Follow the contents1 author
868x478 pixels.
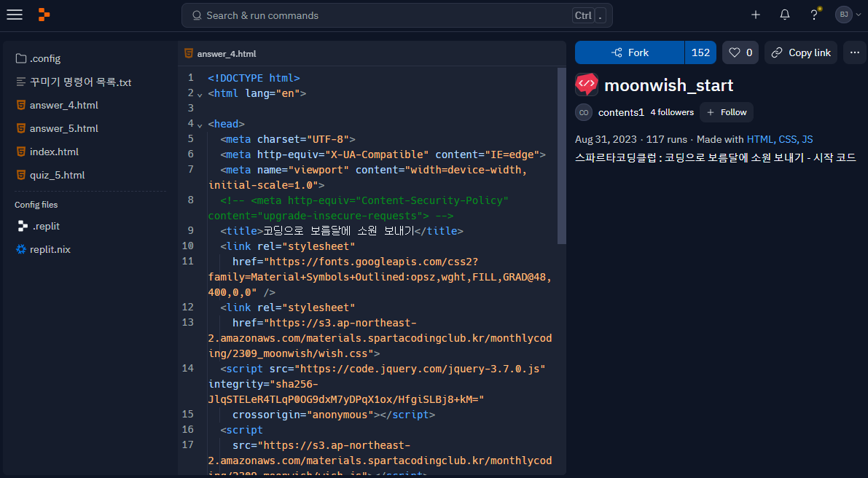(x=727, y=112)
